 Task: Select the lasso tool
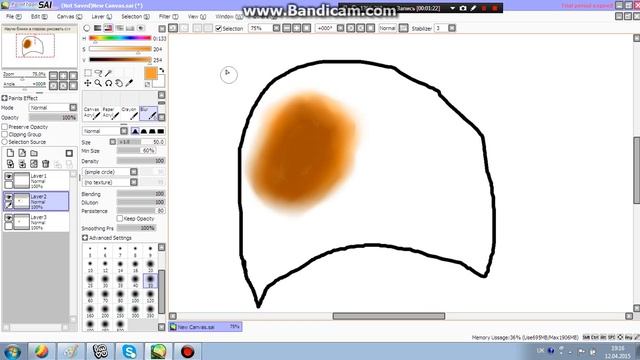[x=98, y=73]
